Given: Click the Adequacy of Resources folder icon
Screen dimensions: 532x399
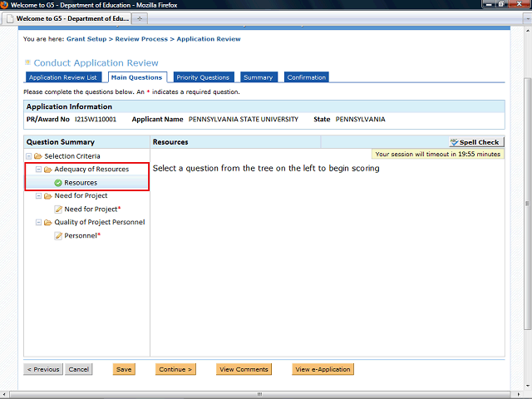Looking at the screenshot, I should pyautogui.click(x=48, y=170).
